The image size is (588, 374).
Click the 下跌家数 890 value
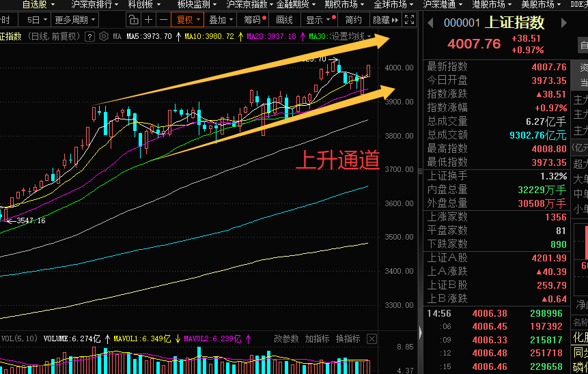coord(559,244)
